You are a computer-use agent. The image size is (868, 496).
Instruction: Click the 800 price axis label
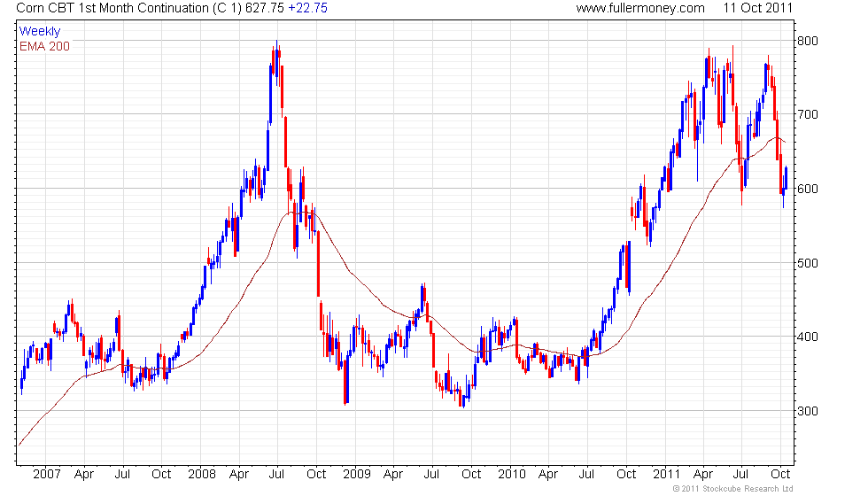pos(807,41)
